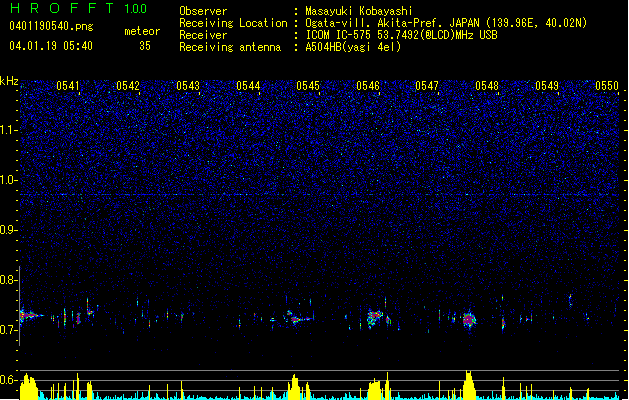Click the 0545 time marker
Screen dimensions: 629x400
pos(308,86)
